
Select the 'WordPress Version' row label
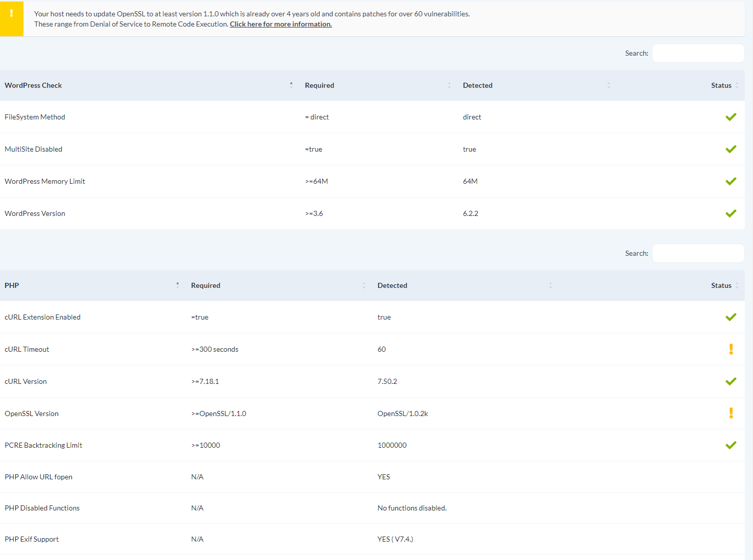point(35,213)
